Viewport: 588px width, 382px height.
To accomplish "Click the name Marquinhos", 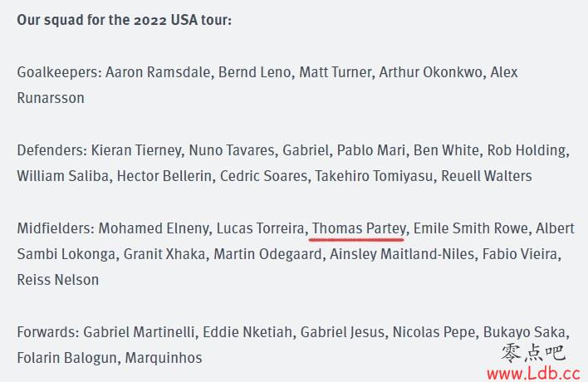I will click(164, 358).
